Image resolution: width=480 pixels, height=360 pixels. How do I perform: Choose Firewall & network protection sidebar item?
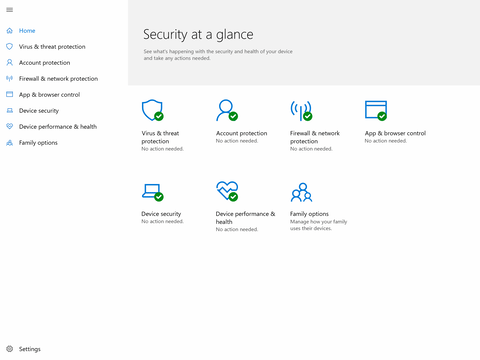(58, 79)
